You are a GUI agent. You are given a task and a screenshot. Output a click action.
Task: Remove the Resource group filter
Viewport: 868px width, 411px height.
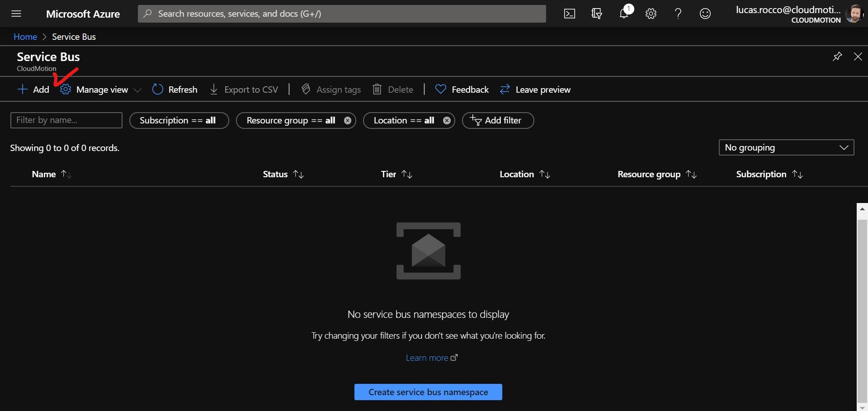coord(347,121)
